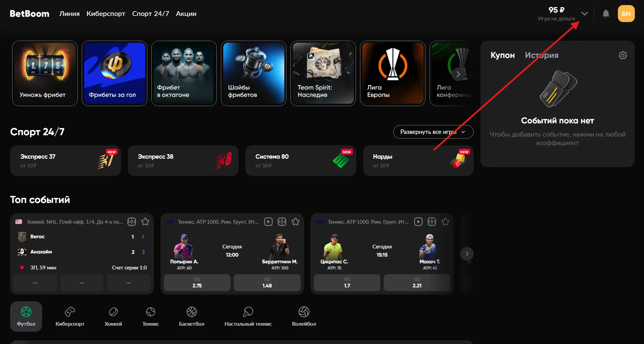This screenshot has height=344, width=644.
Task: Bet on П2 at 1.48
Action: pyautogui.click(x=267, y=283)
